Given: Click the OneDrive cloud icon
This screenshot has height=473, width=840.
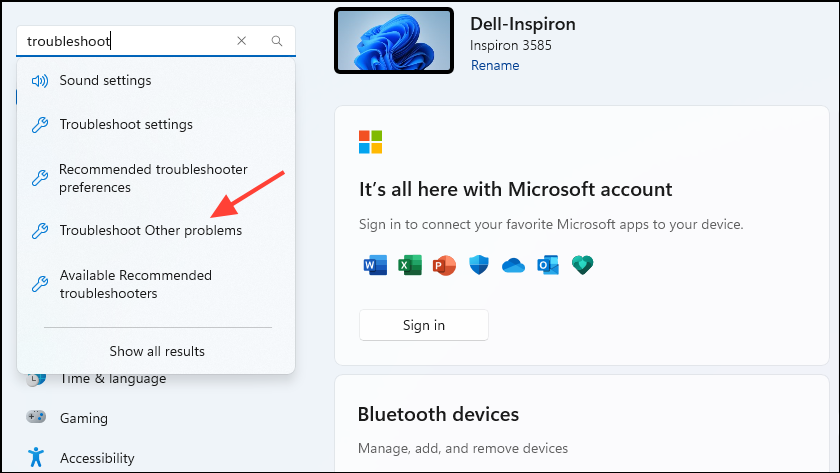Looking at the screenshot, I should (513, 265).
